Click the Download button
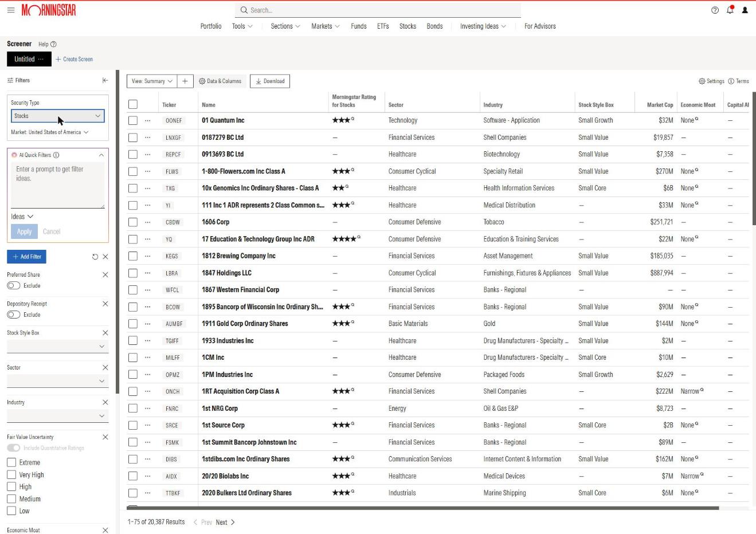756x534 pixels. (270, 81)
